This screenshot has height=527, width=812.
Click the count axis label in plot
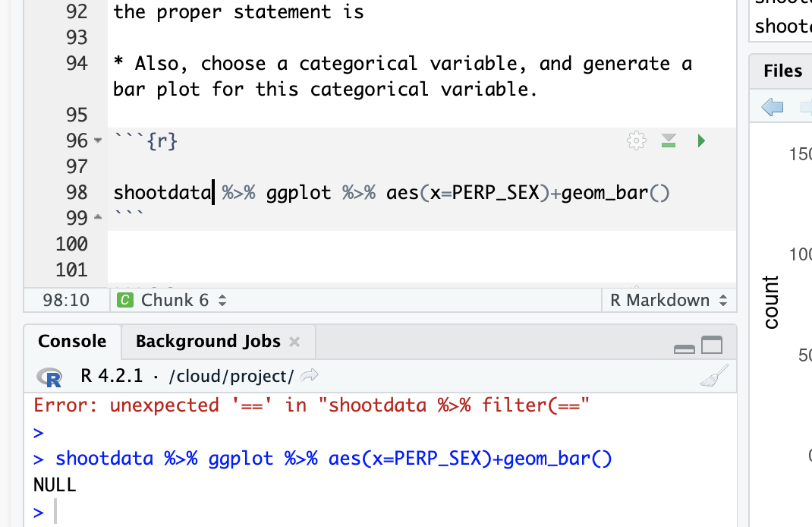click(x=770, y=302)
